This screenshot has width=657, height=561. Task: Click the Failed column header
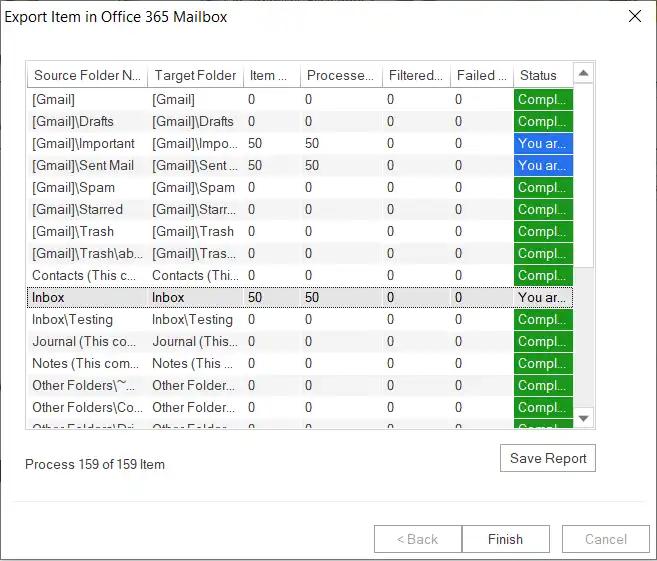(482, 75)
